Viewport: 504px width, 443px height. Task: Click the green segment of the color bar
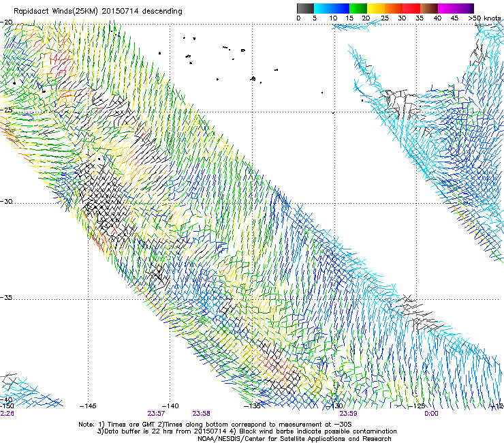[358, 8]
